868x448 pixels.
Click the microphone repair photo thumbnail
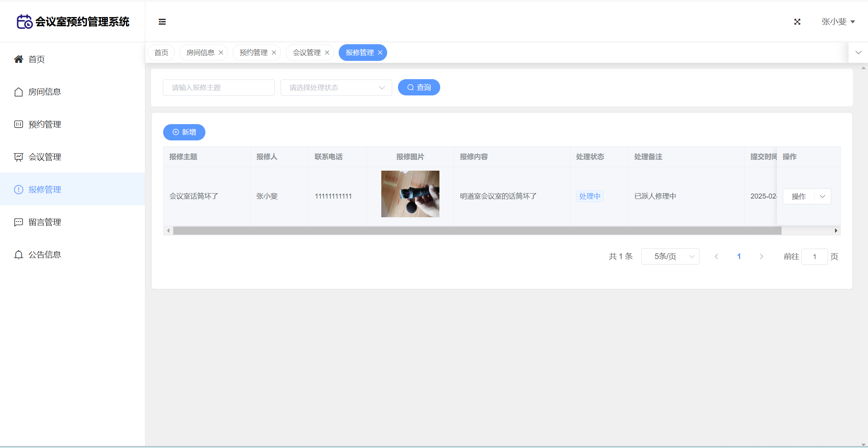click(410, 194)
